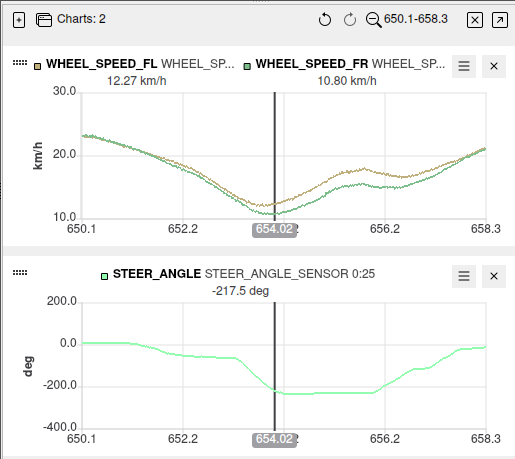Viewport: 515px width, 459px height.
Task: Select the WHEEL_SPEED_FL legend label
Action: click(x=102, y=64)
